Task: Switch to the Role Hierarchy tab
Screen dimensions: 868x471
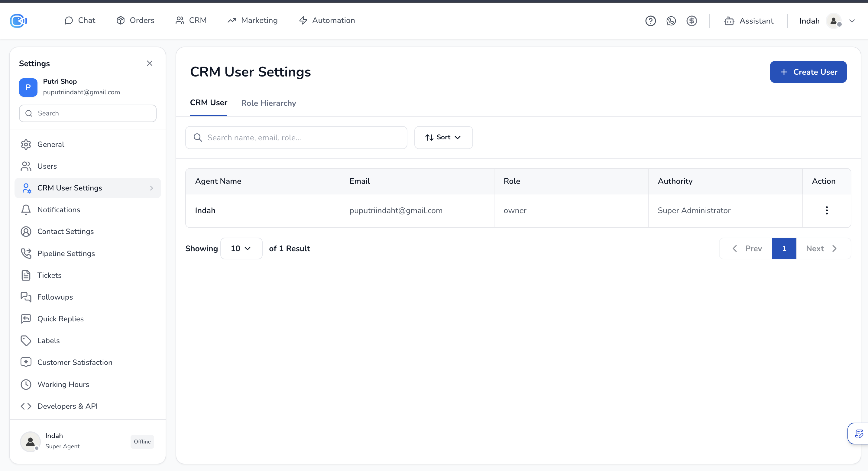Action: [x=268, y=103]
